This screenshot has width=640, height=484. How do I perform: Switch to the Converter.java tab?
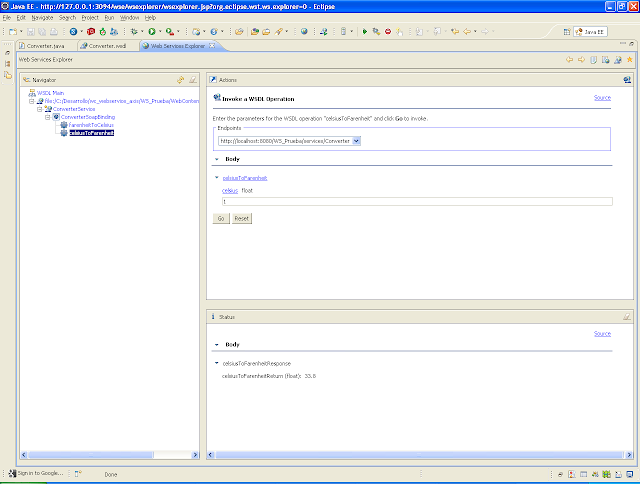click(45, 46)
